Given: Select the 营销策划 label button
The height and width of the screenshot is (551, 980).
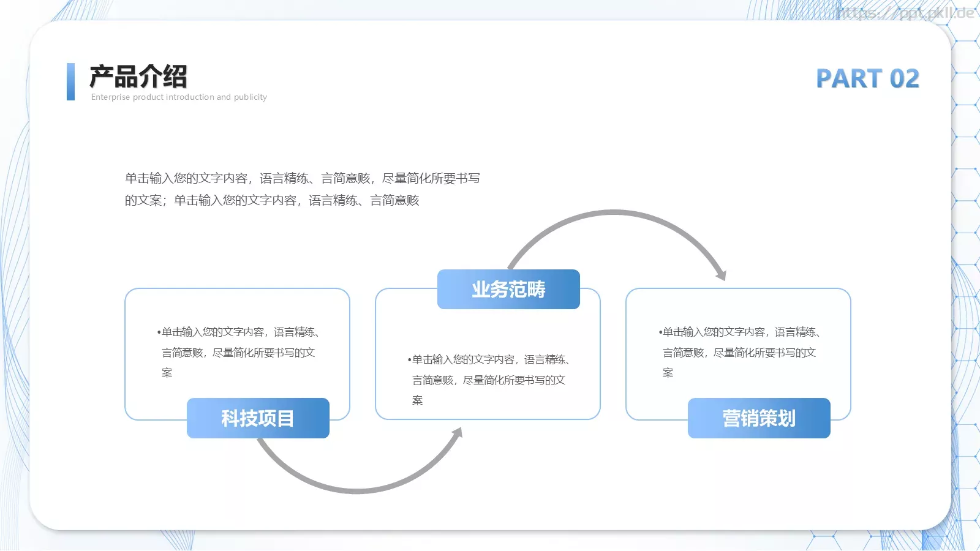Looking at the screenshot, I should [x=759, y=418].
